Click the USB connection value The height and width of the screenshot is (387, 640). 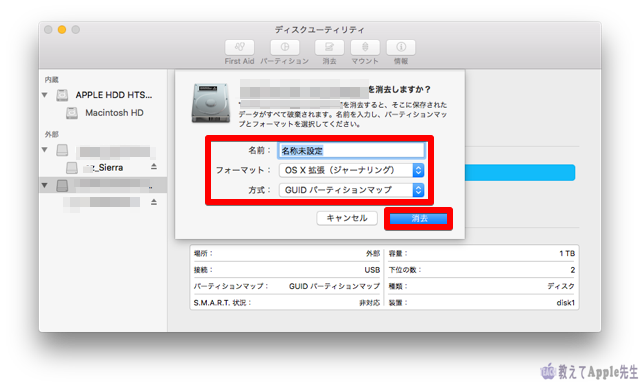click(x=372, y=270)
